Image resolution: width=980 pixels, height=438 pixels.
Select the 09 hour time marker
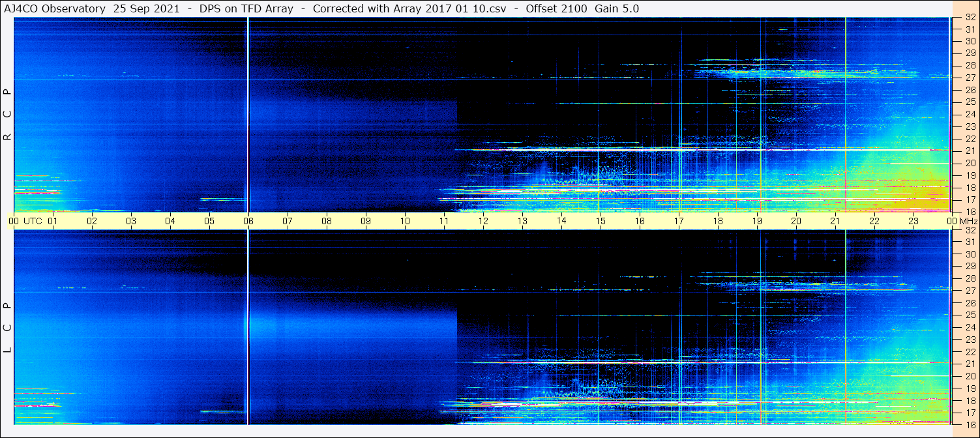point(366,221)
